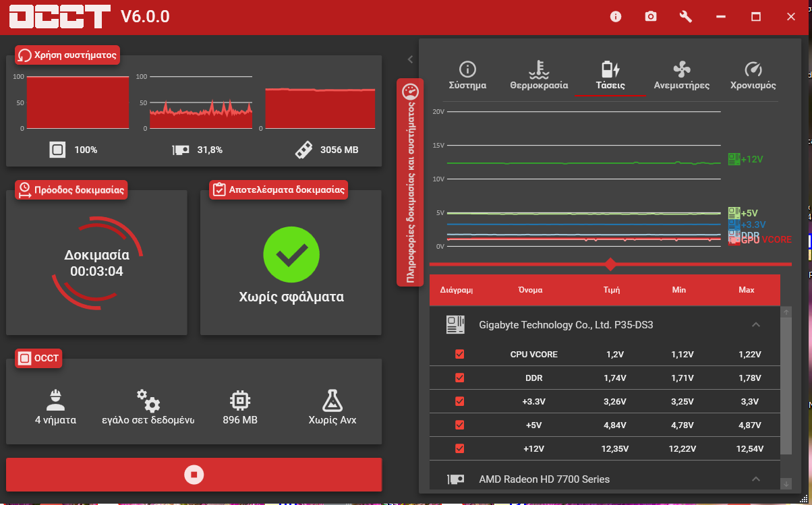812x505 pixels.
Task: Click the test timer 00:03:04
Action: click(x=96, y=272)
